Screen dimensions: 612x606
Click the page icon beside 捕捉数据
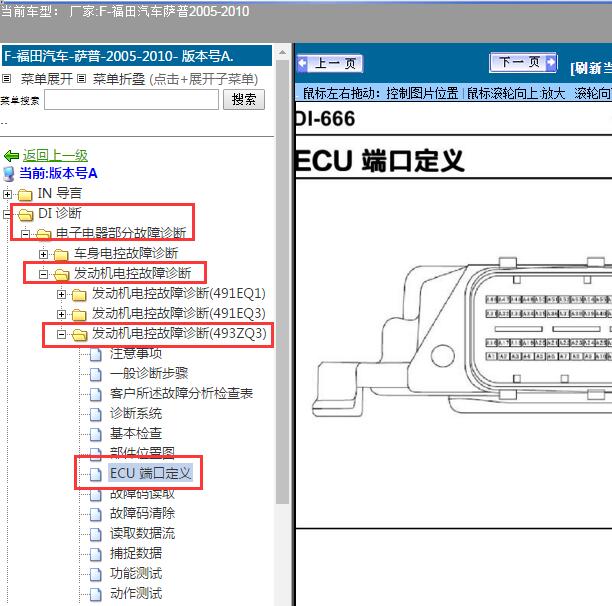[x=96, y=554]
